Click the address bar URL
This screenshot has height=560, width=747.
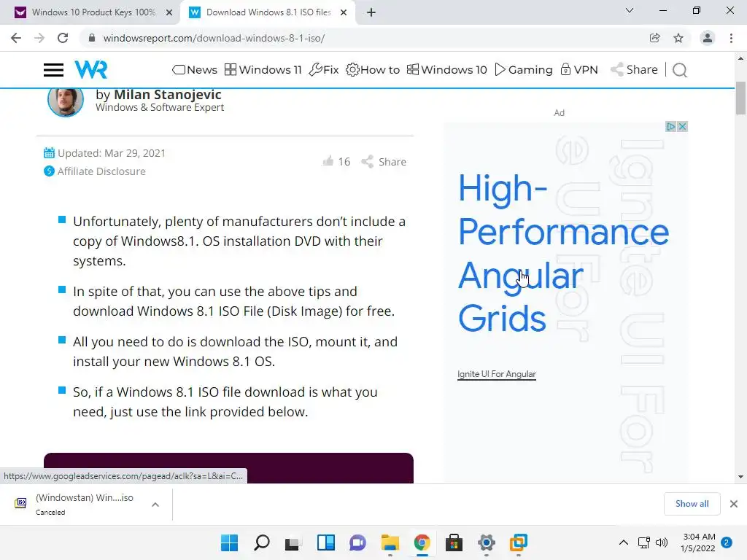coord(214,38)
